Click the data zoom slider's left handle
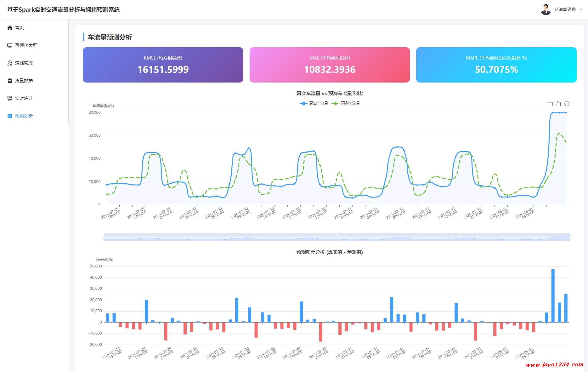This screenshot has height=372, width=588. 104,238
